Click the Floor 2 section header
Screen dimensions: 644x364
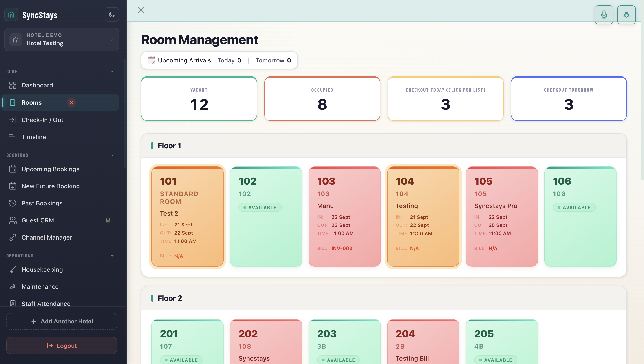pyautogui.click(x=384, y=298)
